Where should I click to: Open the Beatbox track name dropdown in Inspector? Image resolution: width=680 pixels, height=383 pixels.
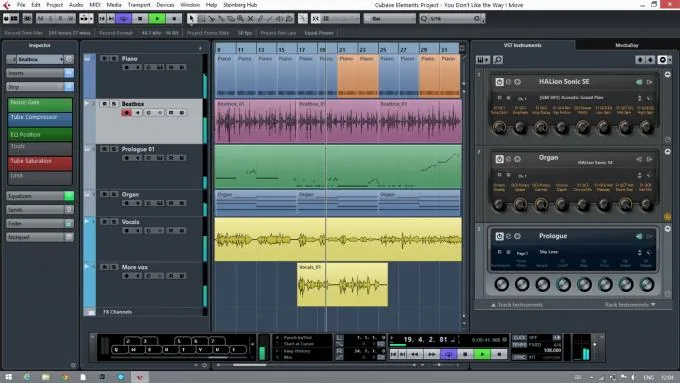36,59
